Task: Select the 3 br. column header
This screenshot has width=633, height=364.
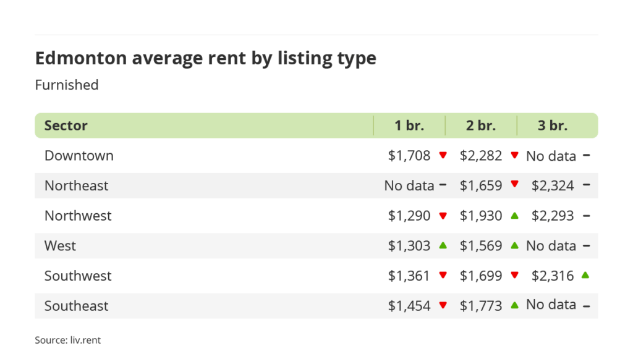Action: click(553, 125)
